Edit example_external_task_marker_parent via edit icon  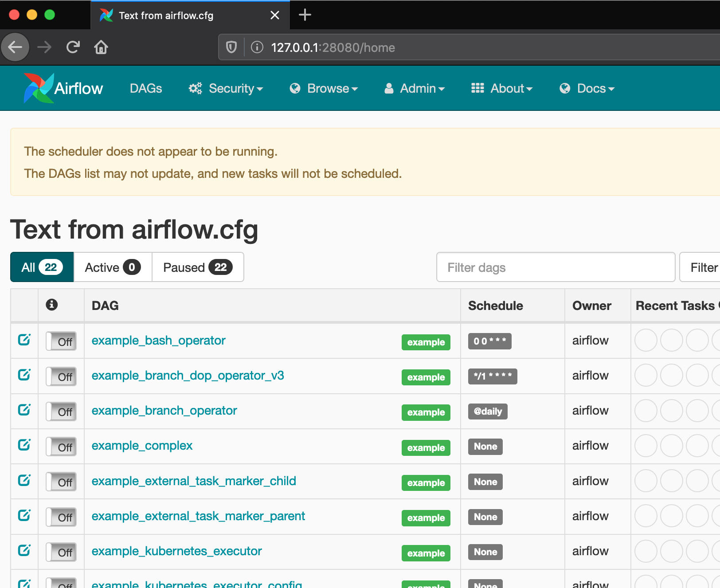[x=24, y=515]
